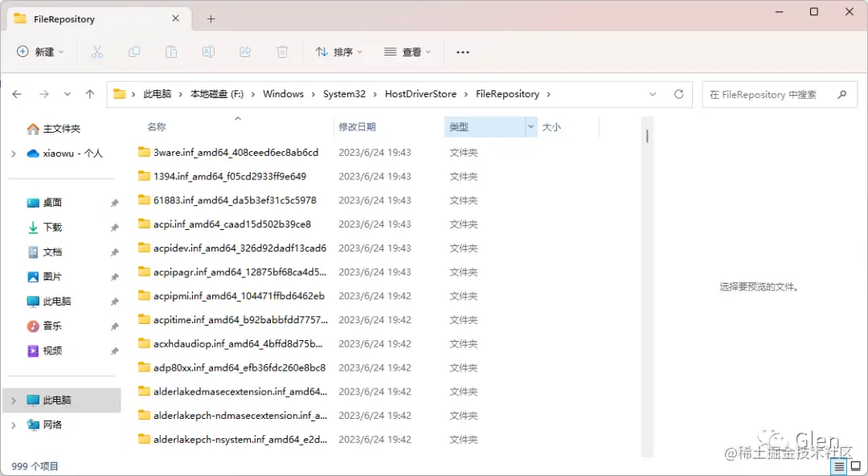Click pin icon next to 桌面
Viewport: 868px width, 476px height.
coord(115,203)
